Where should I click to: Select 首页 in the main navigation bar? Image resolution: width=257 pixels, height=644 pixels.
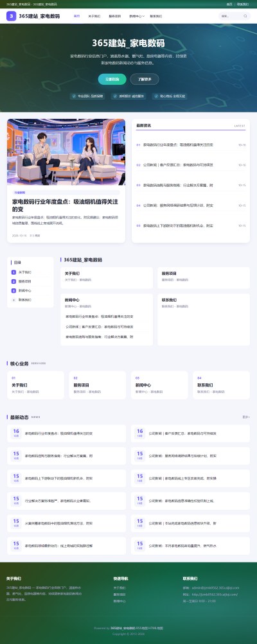(76, 16)
